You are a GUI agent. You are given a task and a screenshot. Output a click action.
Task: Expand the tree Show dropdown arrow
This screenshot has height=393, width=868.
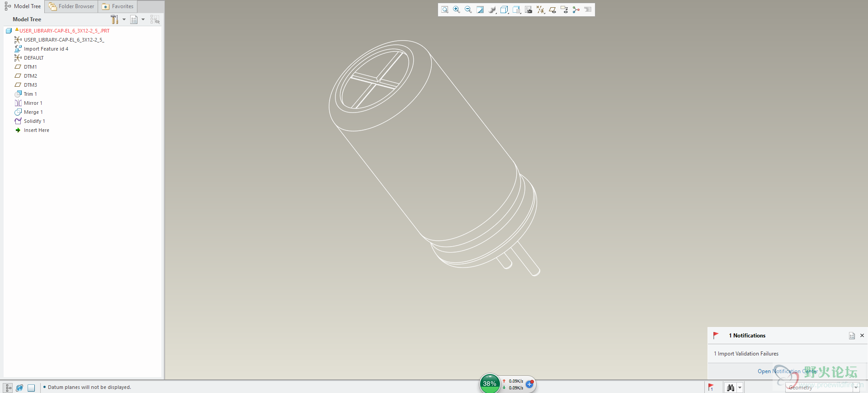tap(143, 19)
